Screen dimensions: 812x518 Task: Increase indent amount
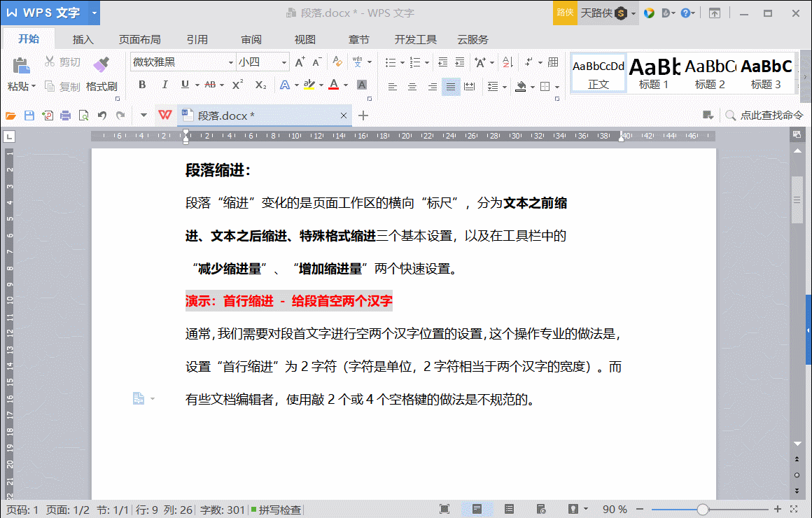[x=459, y=62]
